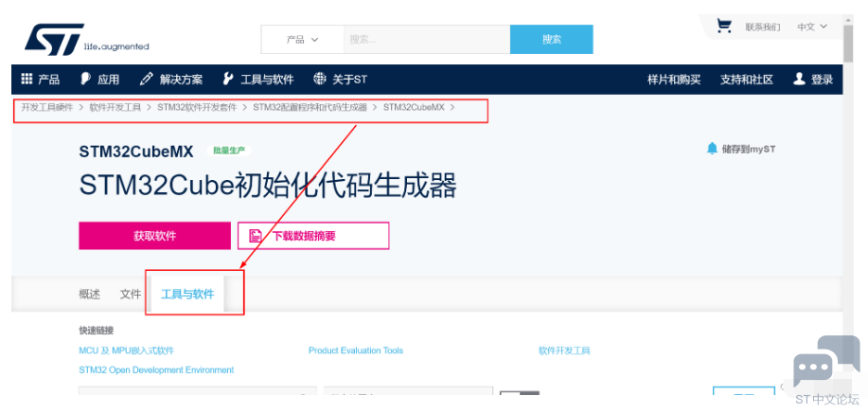This screenshot has width=868, height=414.
Task: Click the ST life.augmented logo
Action: point(86,40)
